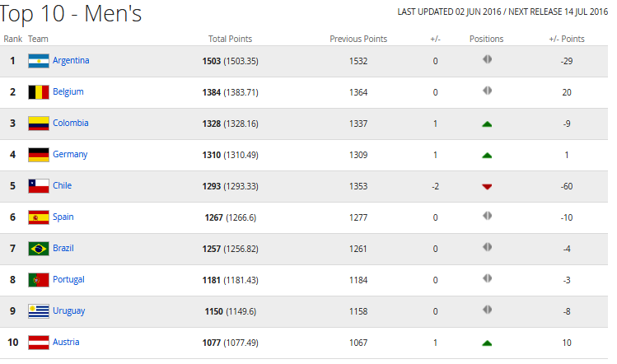
Task: Click the Positions column header
Action: 486,39
